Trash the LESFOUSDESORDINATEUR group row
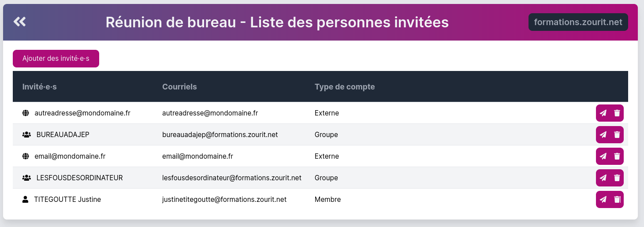Viewport: 644px width, 227px height. point(617,178)
